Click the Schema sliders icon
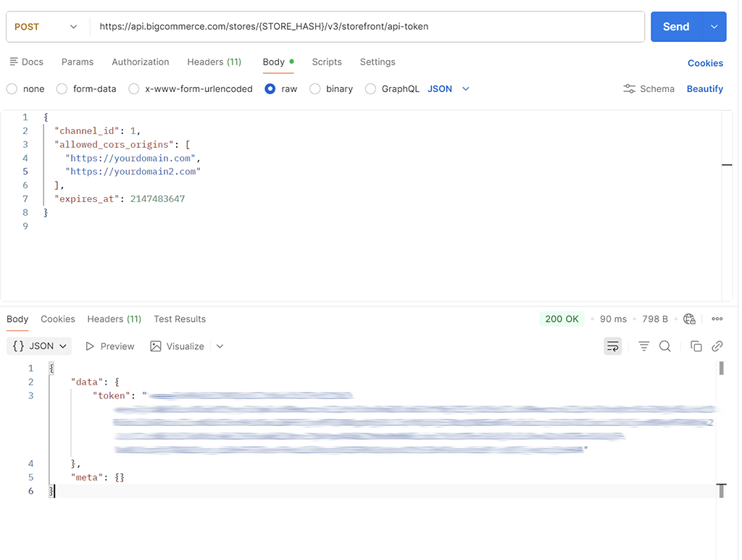Viewport: 742px width, 560px height. tap(630, 88)
